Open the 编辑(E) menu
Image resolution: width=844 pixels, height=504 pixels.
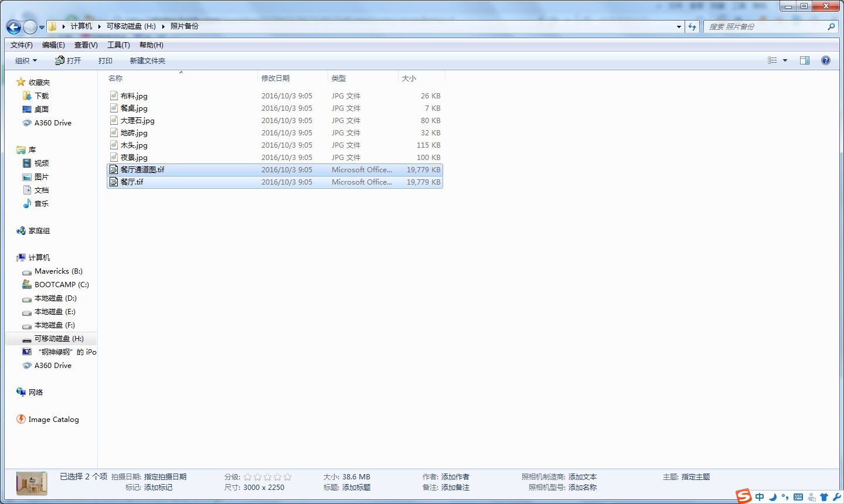coord(53,45)
